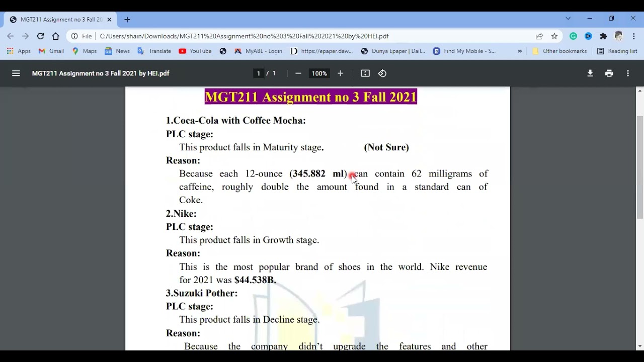644x362 pixels.
Task: Bookmark this tab with star icon
Action: click(x=554, y=36)
